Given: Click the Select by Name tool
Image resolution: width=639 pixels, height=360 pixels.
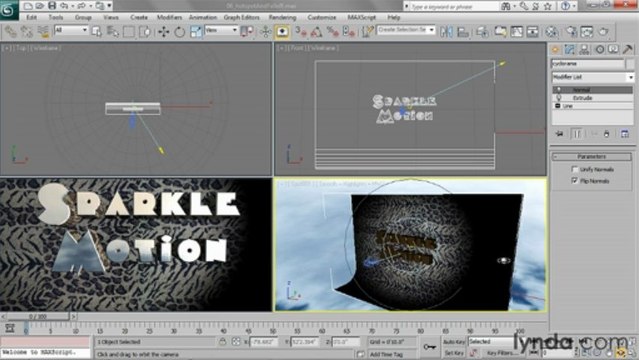Looking at the screenshot, I should pos(113,31).
